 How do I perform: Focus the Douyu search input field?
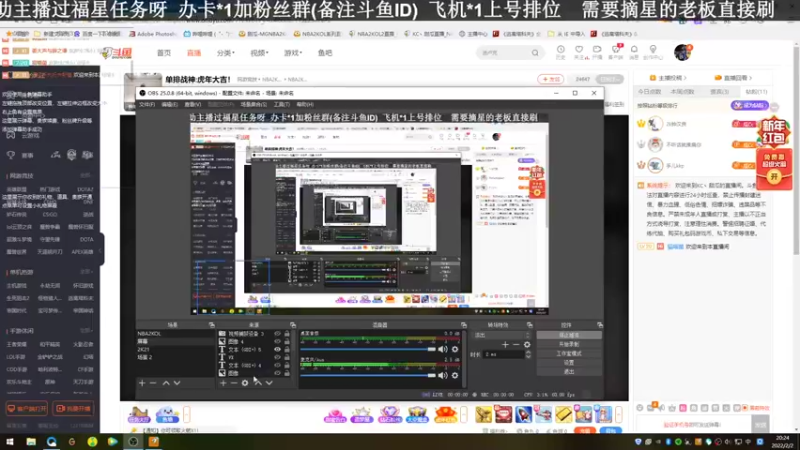pos(504,53)
